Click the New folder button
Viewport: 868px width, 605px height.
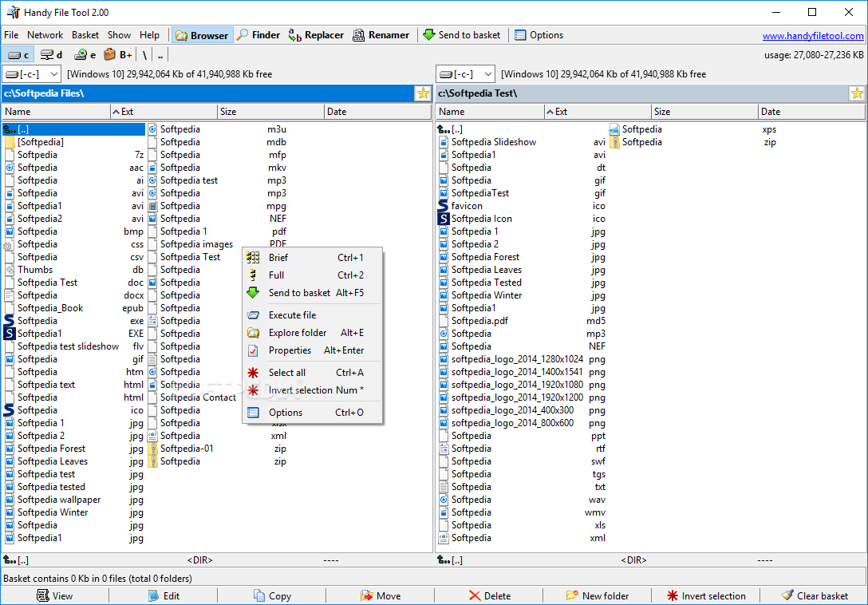coord(598,596)
